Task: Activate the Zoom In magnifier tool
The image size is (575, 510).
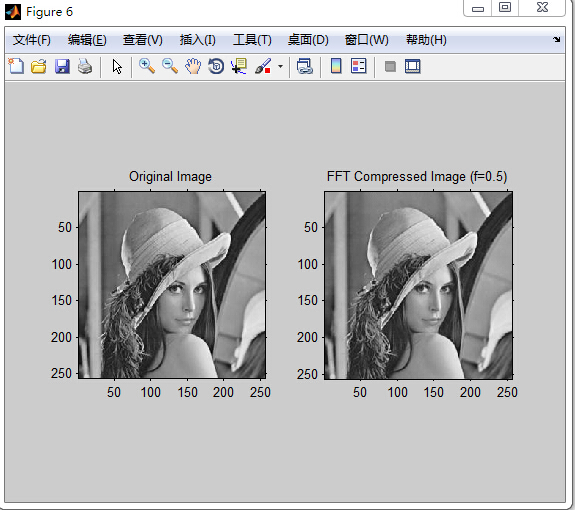Action: 147,66
